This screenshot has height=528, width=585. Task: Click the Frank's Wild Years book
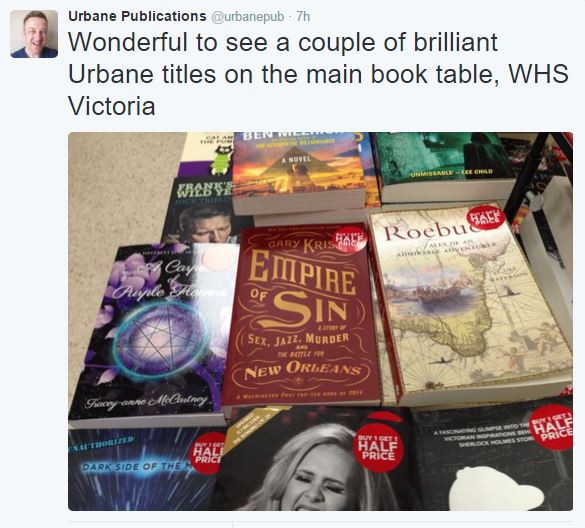(198, 211)
